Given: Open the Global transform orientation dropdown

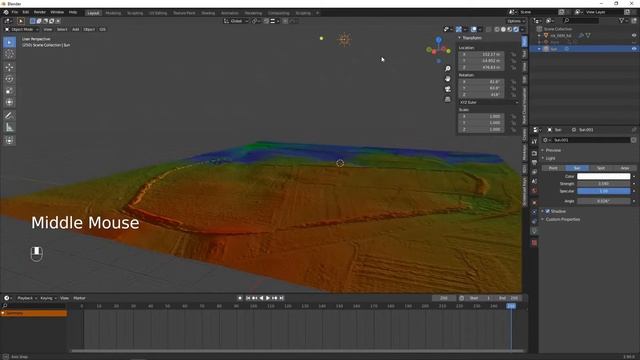Looking at the screenshot, I should (236, 21).
